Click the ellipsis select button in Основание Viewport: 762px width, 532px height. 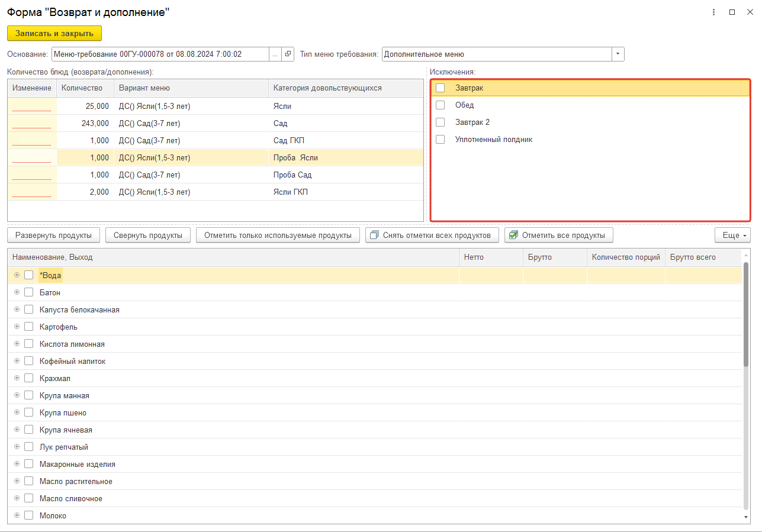coord(275,54)
